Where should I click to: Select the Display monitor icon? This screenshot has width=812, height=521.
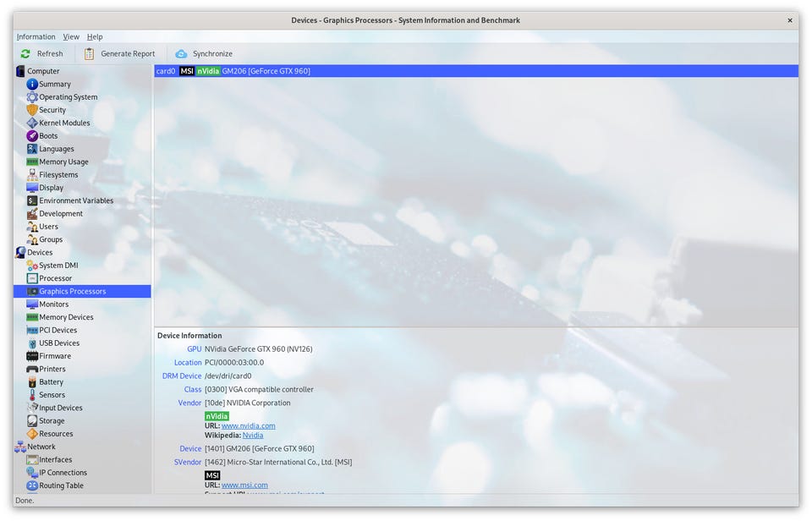point(32,188)
